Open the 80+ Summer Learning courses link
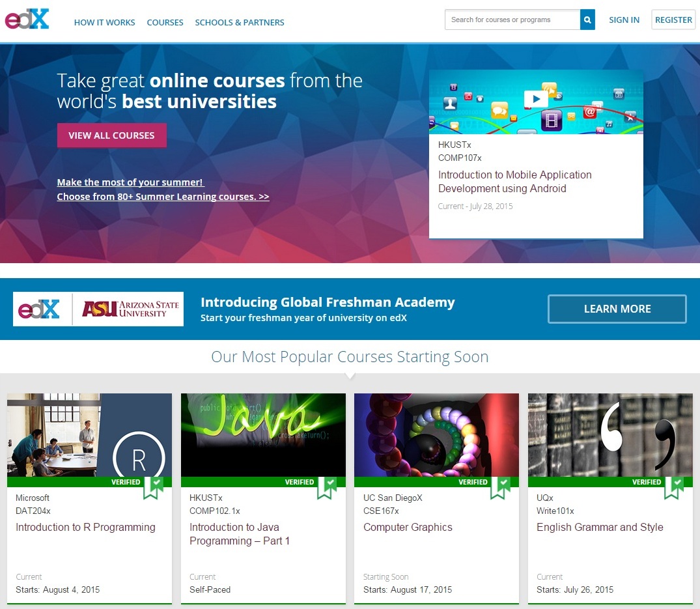The image size is (700, 609). (163, 197)
